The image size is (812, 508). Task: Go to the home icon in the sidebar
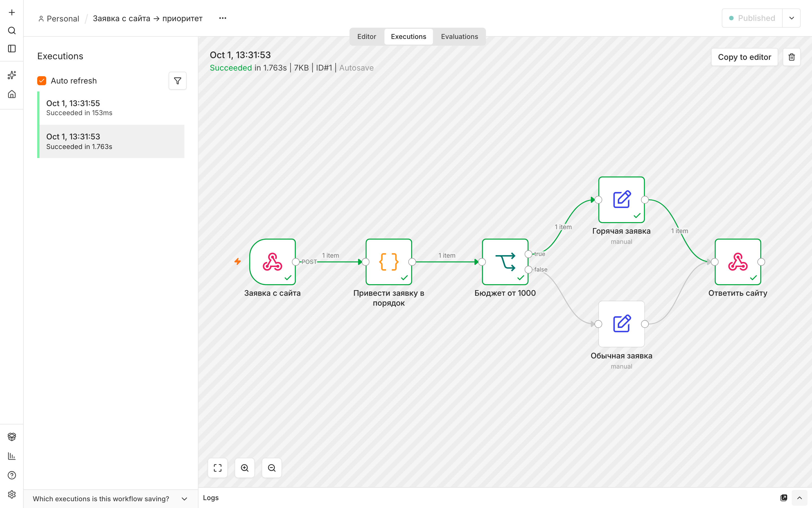pyautogui.click(x=12, y=94)
